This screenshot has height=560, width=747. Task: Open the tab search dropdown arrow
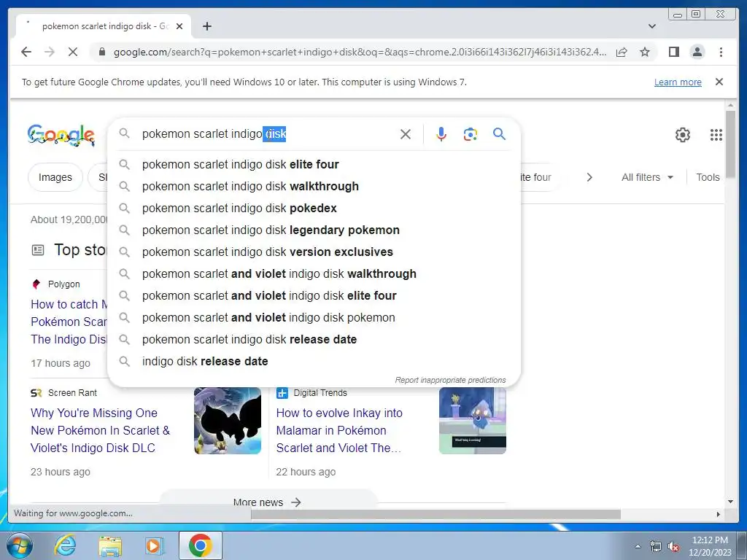tap(652, 26)
